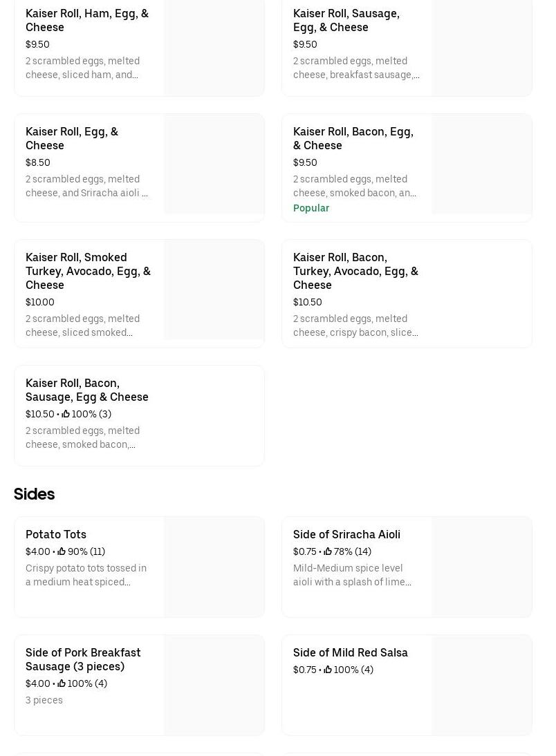Open Kaiser Roll, Sausage, Egg, & Cheese item
The width and height of the screenshot is (556, 756).
click(x=346, y=20)
